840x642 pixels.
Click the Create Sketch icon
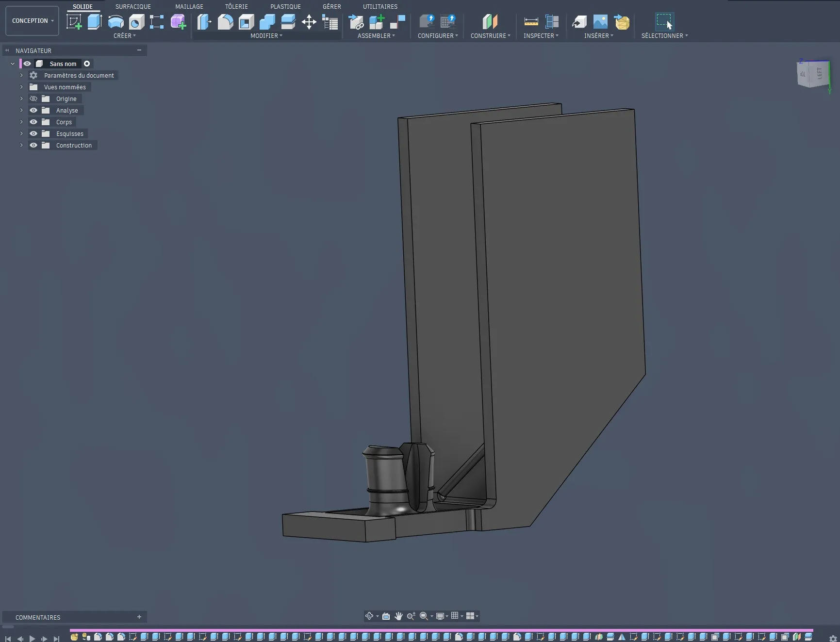(x=74, y=22)
